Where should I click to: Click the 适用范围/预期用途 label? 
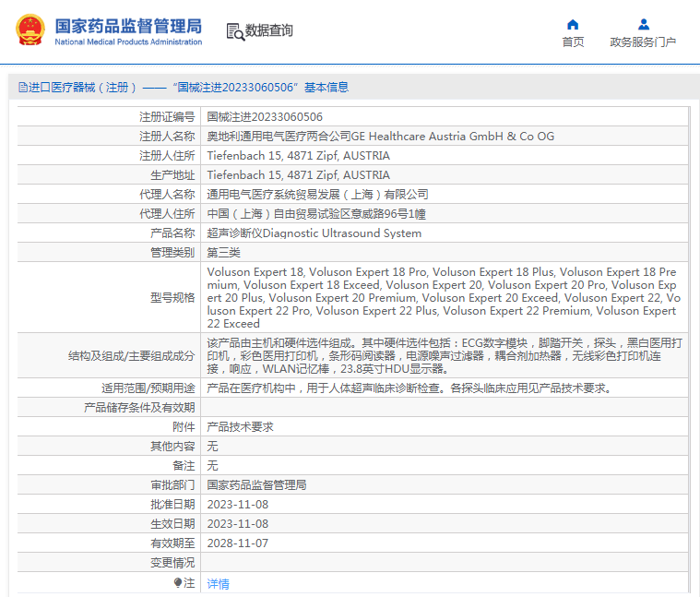(148, 388)
